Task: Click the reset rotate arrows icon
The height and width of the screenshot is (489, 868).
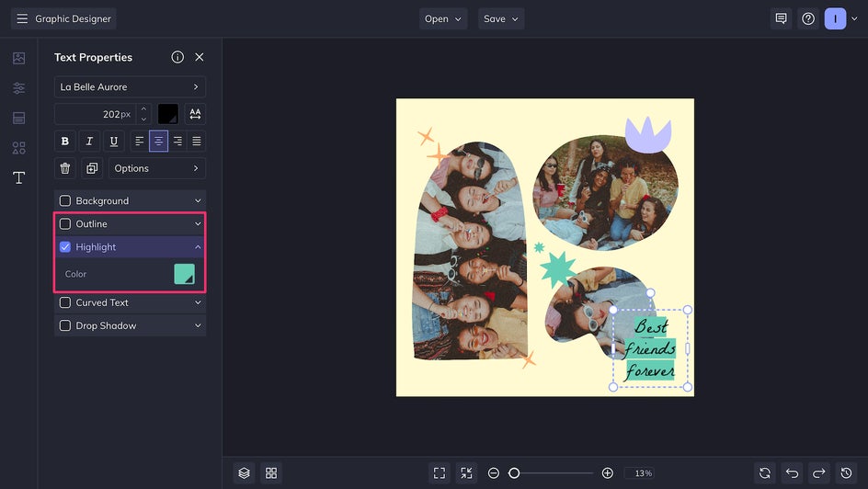Action: point(765,473)
